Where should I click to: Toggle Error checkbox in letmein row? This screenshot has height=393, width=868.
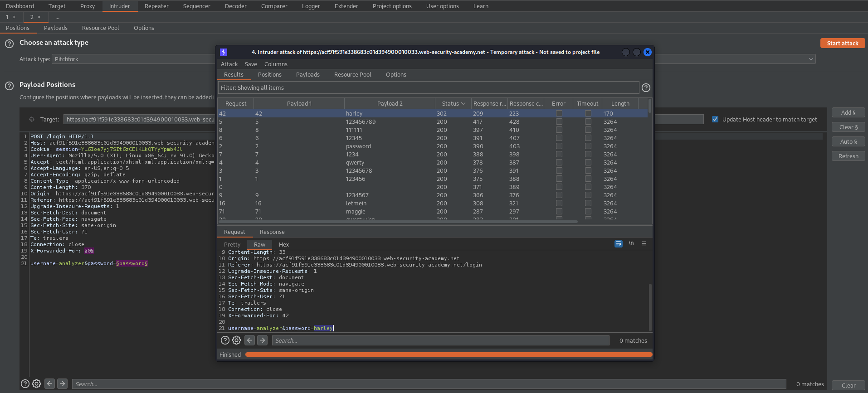coord(559,203)
